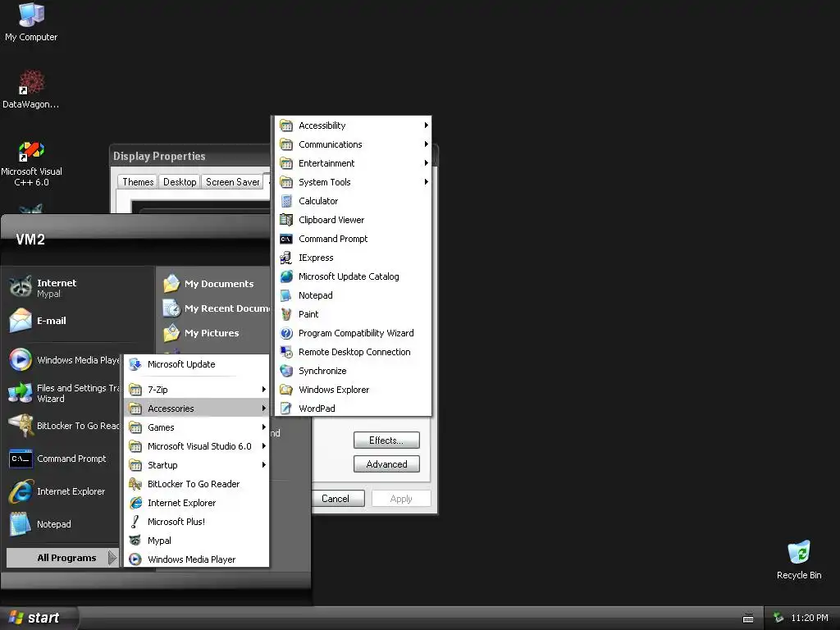Expand the Accessibility submenu
Image resolution: width=840 pixels, height=630 pixels.
click(354, 126)
